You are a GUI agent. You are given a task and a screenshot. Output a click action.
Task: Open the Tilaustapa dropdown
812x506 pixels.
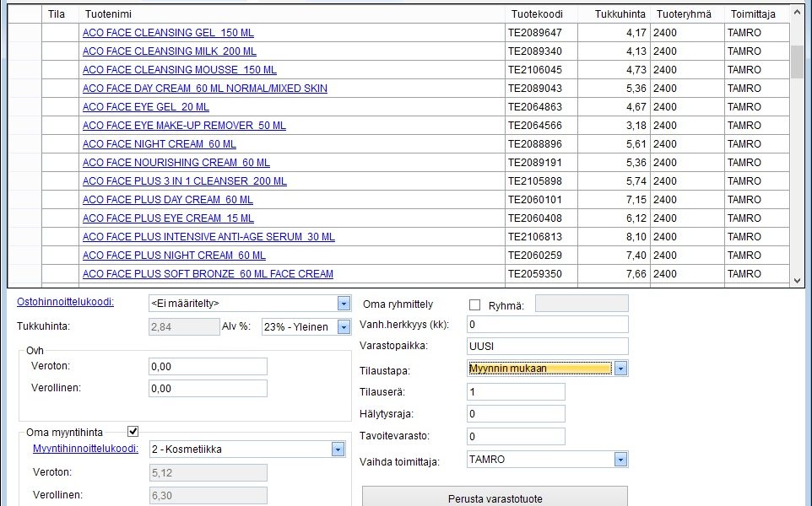point(620,369)
